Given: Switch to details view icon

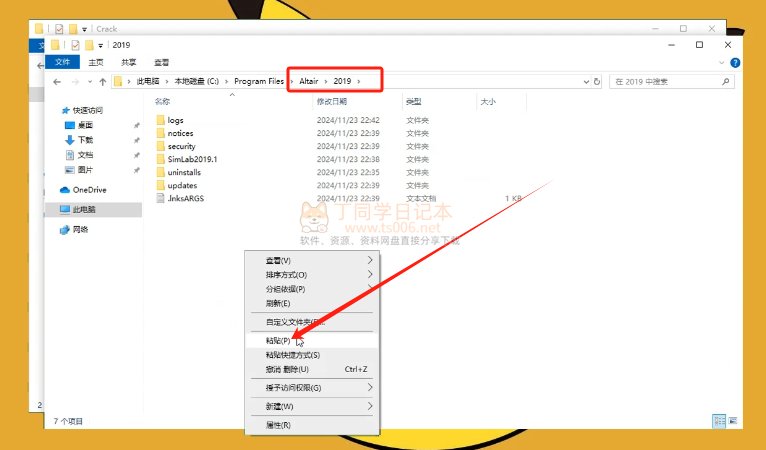Looking at the screenshot, I should tap(719, 421).
